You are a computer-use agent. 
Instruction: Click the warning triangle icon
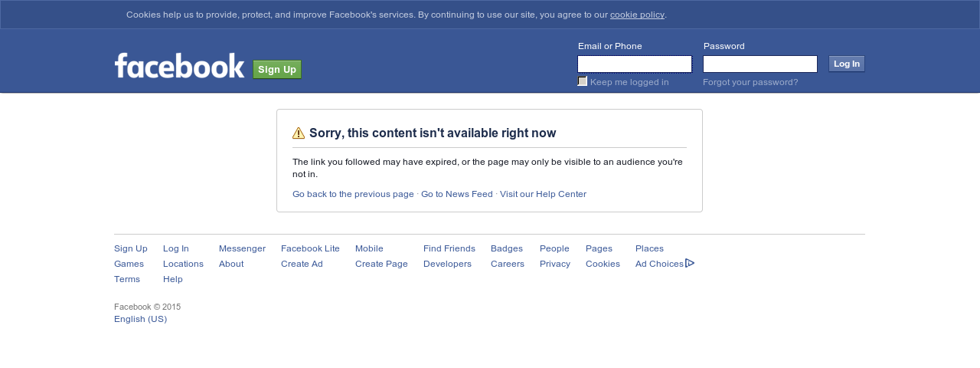coord(299,133)
